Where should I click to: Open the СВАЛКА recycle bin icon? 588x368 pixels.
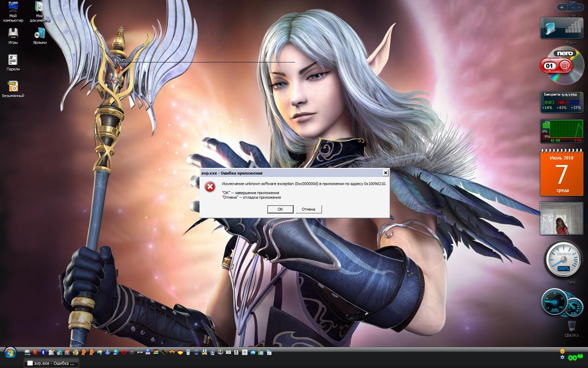[x=572, y=329]
